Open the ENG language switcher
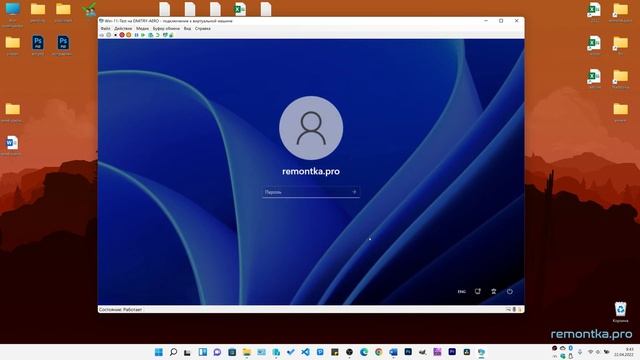 click(462, 291)
